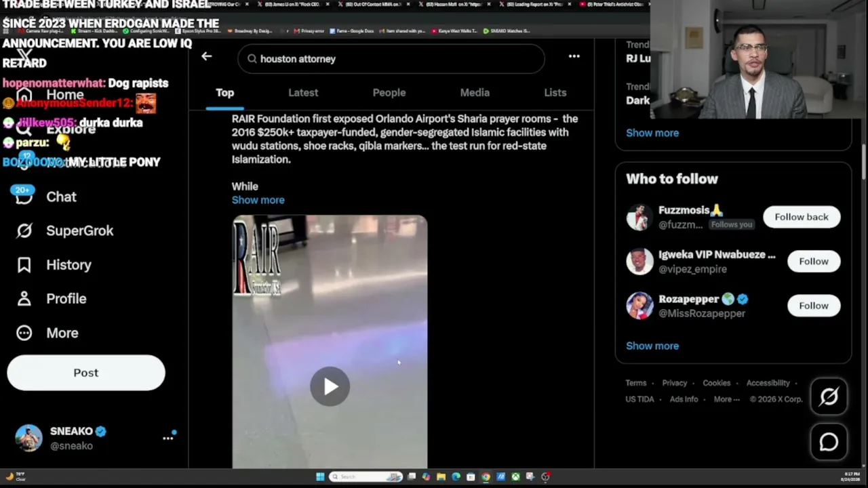868x488 pixels.
Task: Open Copilot from the taskbar
Action: (426, 476)
